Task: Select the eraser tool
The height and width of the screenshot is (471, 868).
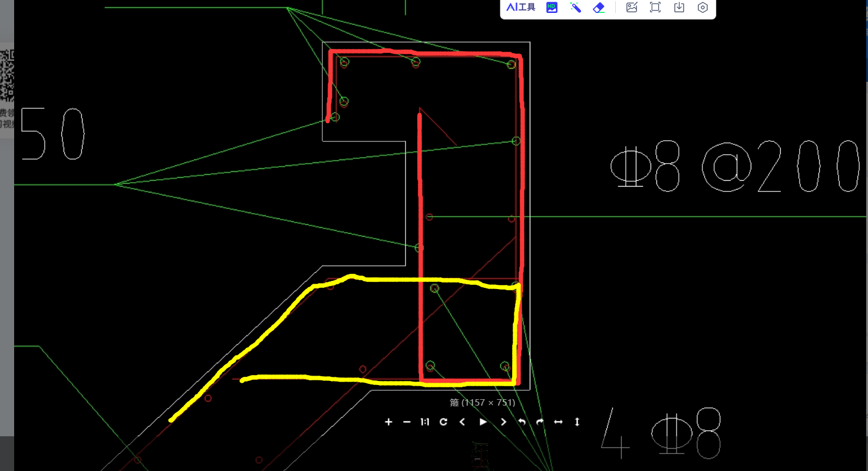Action: point(599,8)
